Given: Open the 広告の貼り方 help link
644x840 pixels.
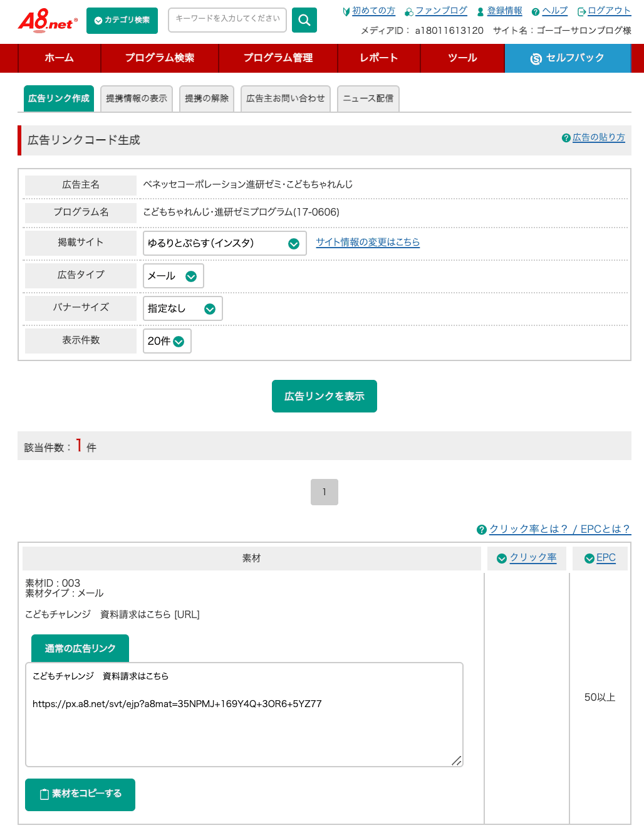Looking at the screenshot, I should click(x=598, y=137).
